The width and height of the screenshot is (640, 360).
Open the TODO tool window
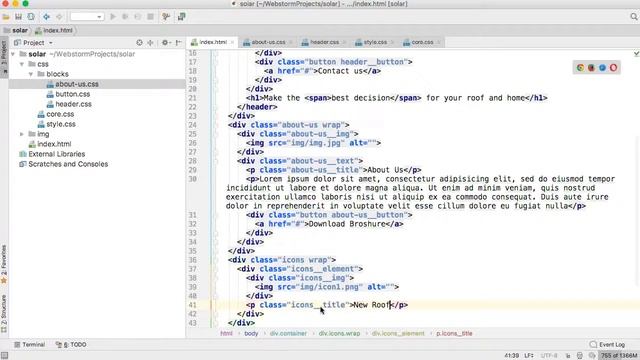click(71, 344)
